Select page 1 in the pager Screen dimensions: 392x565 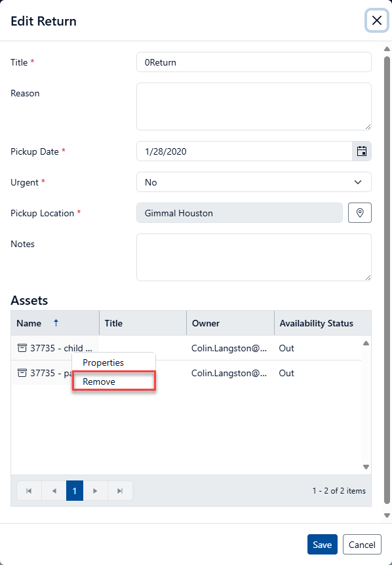click(x=75, y=491)
